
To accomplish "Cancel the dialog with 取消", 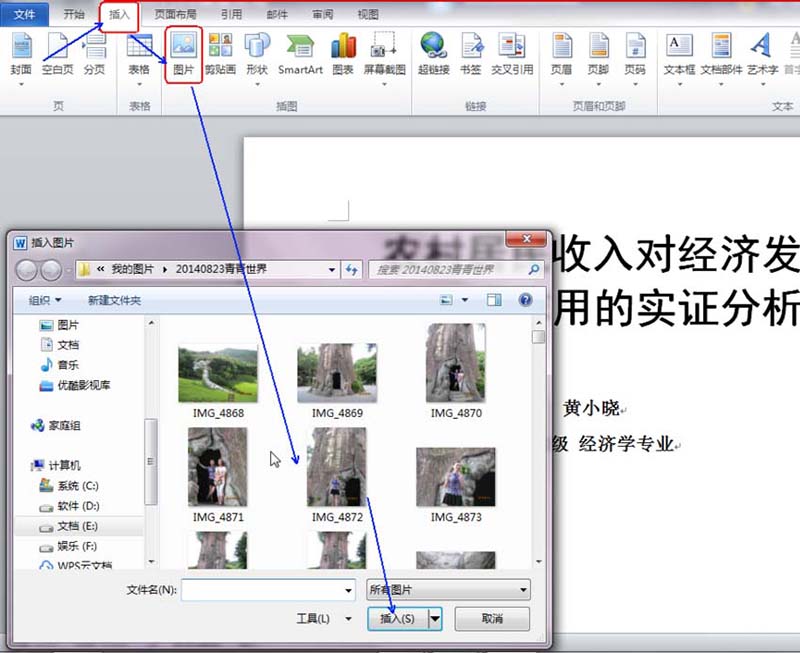I will 491,619.
